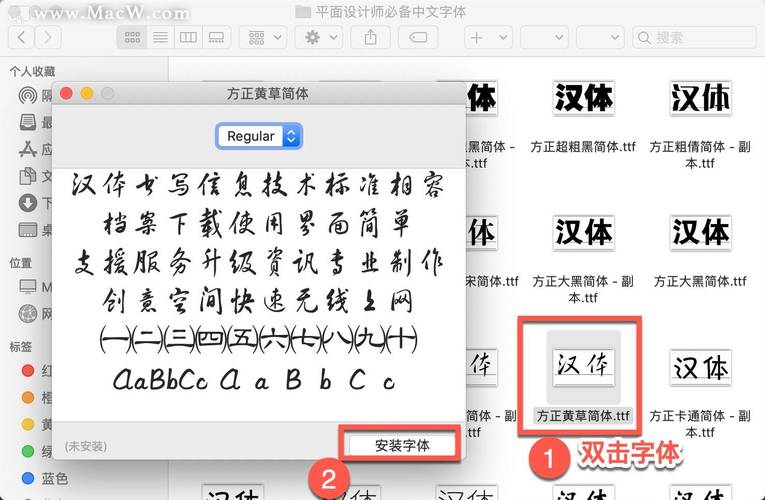Select the Mac computer icon under 位置
Image resolution: width=765 pixels, height=500 pixels.
28,286
